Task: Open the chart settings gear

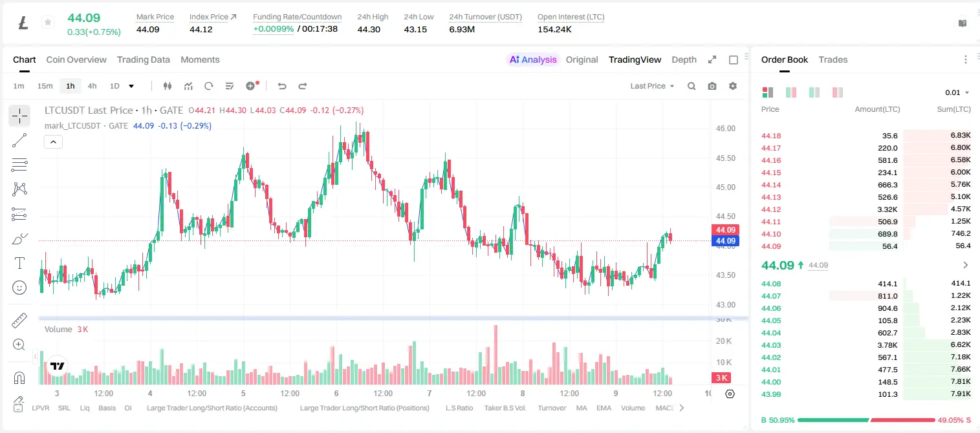Action: click(x=733, y=86)
